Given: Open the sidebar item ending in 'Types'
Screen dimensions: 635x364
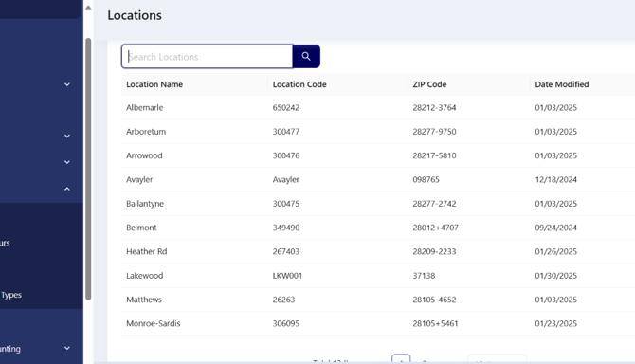Looking at the screenshot, I should [11, 295].
